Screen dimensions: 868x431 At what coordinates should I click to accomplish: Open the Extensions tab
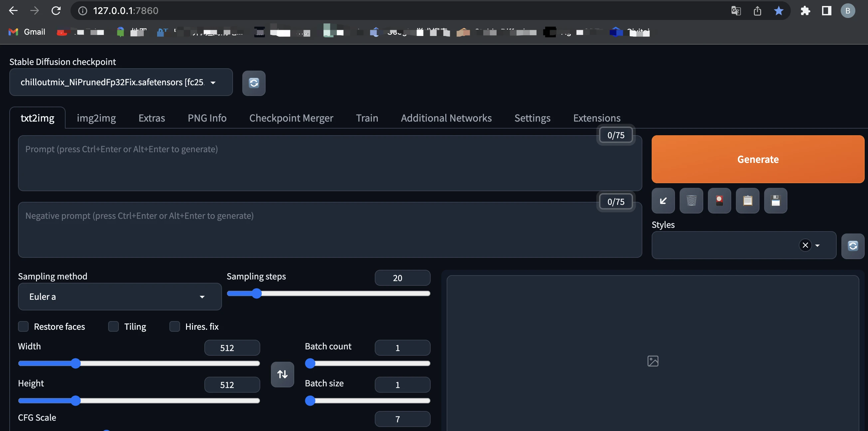click(x=597, y=118)
